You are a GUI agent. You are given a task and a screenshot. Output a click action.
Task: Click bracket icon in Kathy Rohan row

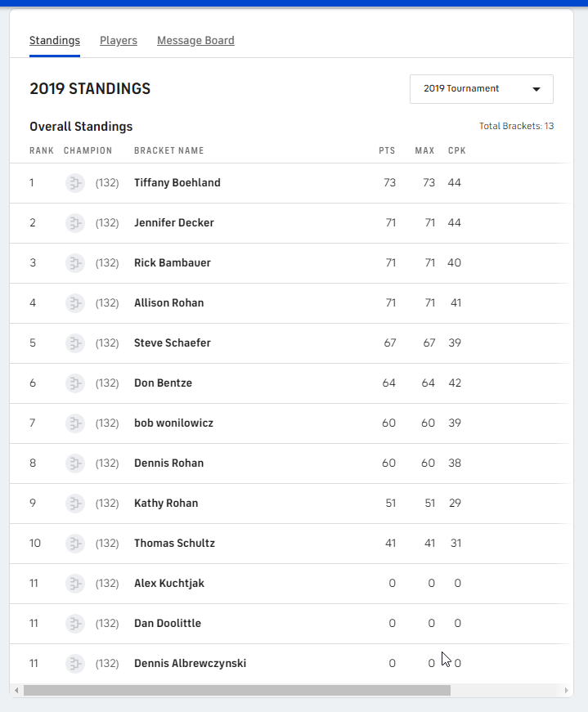pos(75,504)
